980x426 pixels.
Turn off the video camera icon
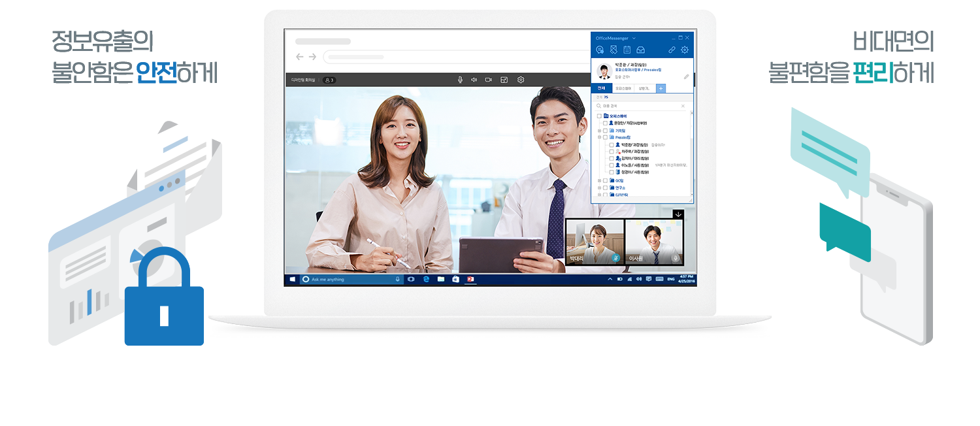point(488,80)
